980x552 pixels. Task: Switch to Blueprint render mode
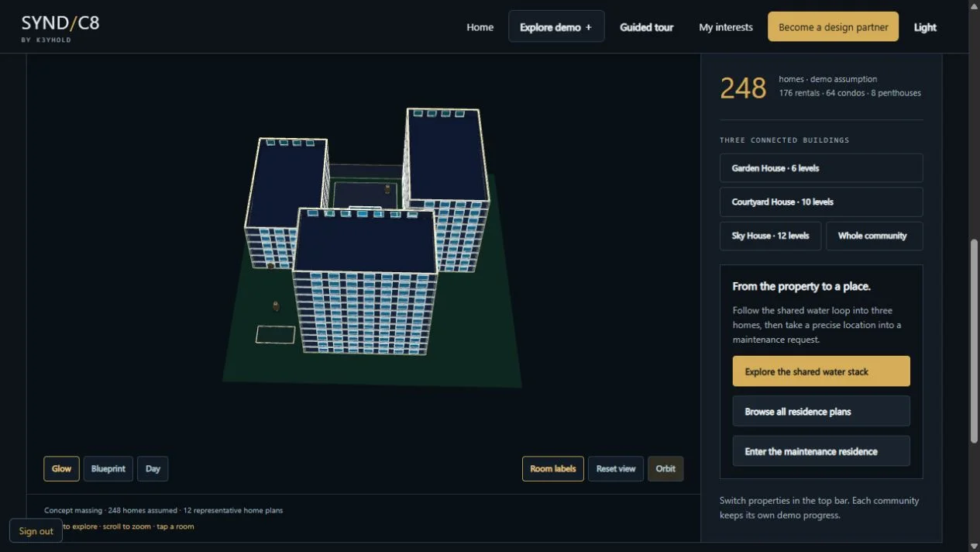tap(108, 468)
